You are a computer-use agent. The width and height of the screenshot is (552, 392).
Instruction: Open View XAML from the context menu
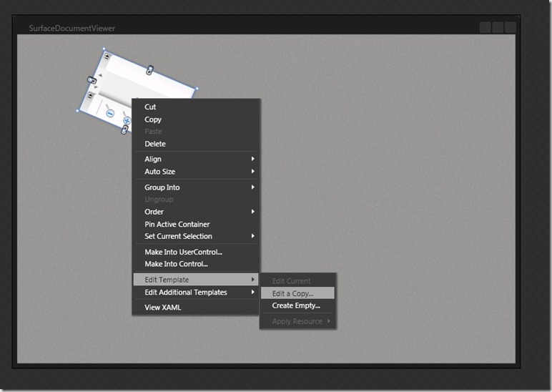(x=163, y=308)
